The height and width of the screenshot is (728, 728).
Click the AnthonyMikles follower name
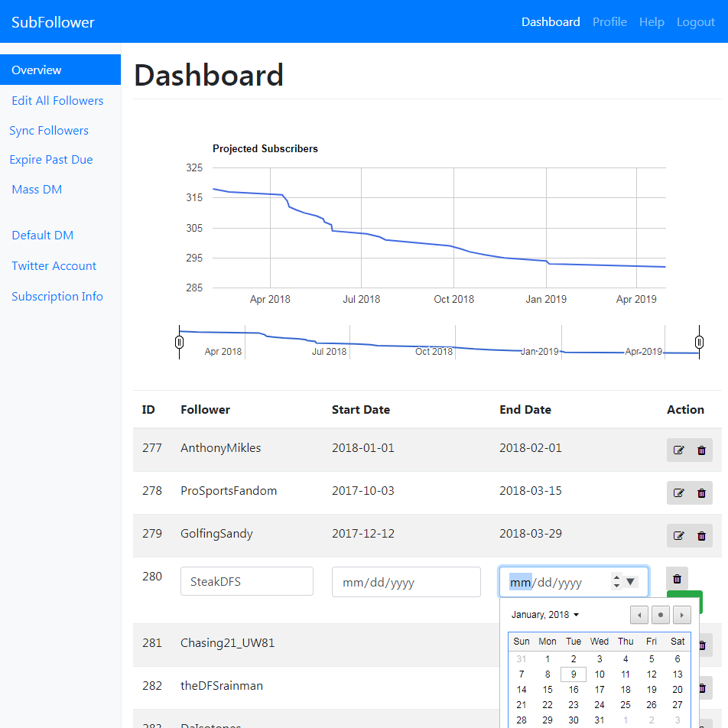(220, 448)
